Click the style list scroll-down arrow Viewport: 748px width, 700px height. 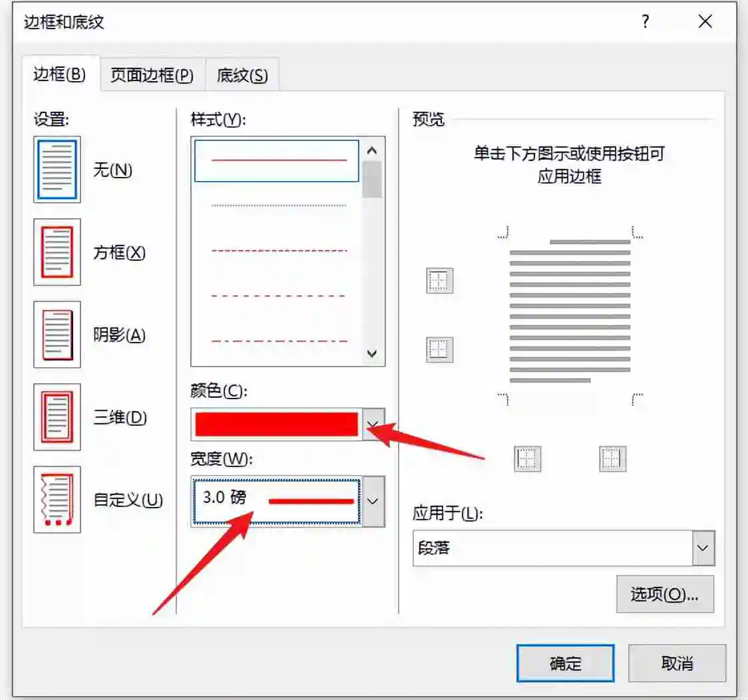(x=372, y=353)
